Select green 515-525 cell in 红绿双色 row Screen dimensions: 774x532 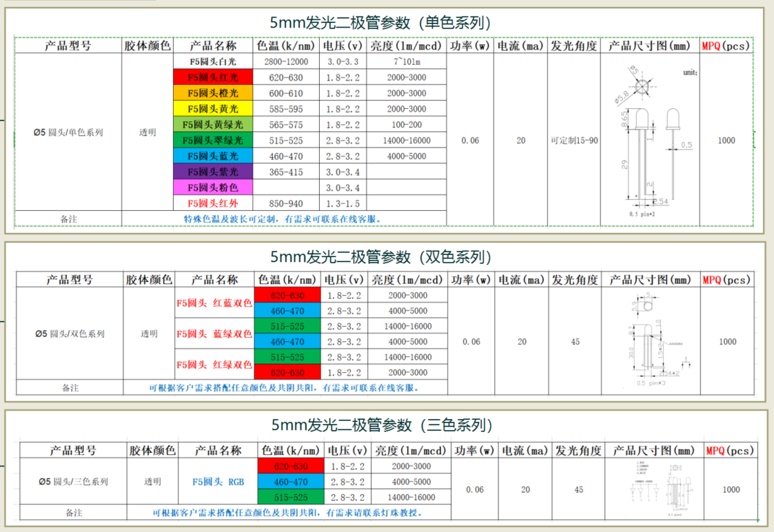coord(287,357)
